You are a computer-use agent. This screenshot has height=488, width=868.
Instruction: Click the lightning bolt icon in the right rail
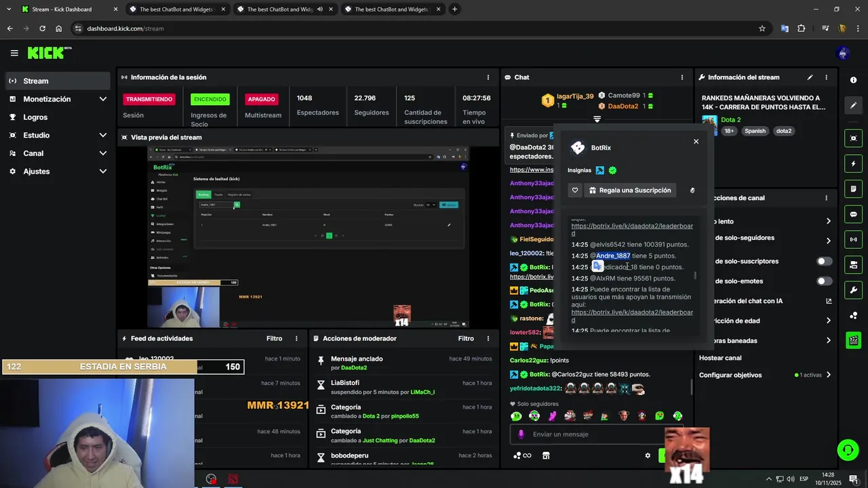click(853, 163)
